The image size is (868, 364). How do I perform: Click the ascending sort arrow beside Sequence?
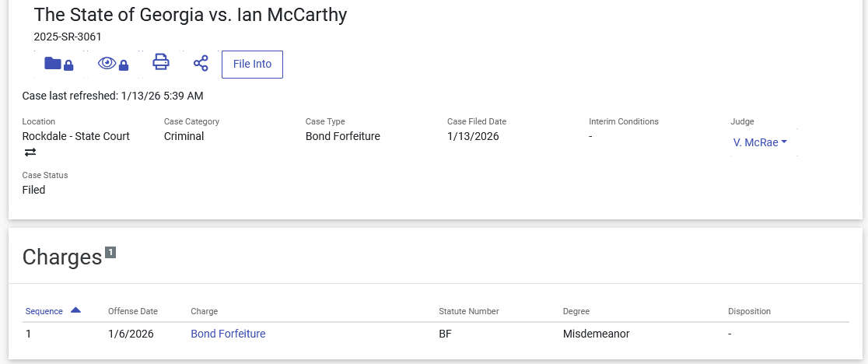click(x=75, y=310)
